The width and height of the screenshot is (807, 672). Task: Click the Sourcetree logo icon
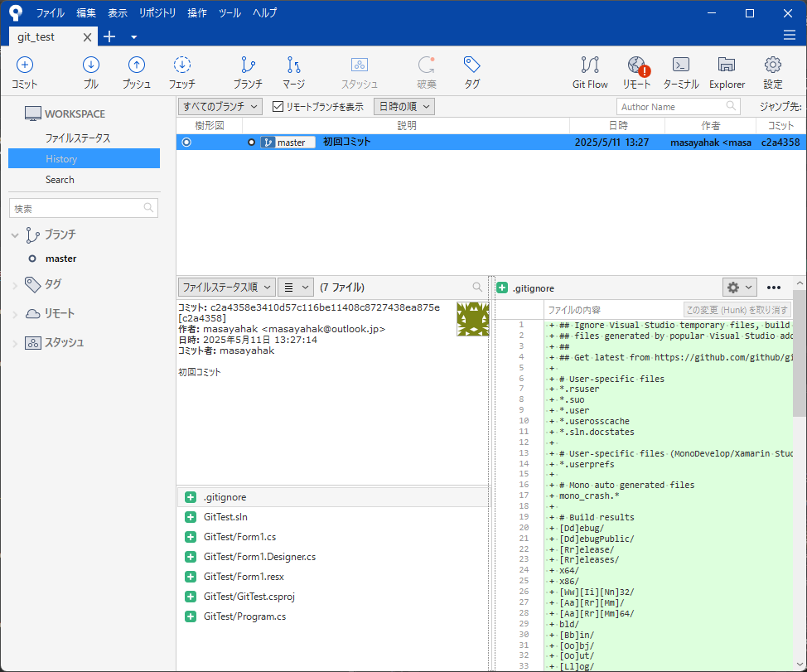(16, 12)
